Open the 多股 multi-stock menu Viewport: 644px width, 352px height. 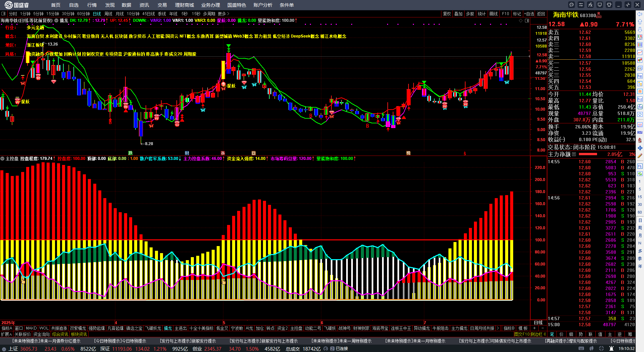point(470,14)
